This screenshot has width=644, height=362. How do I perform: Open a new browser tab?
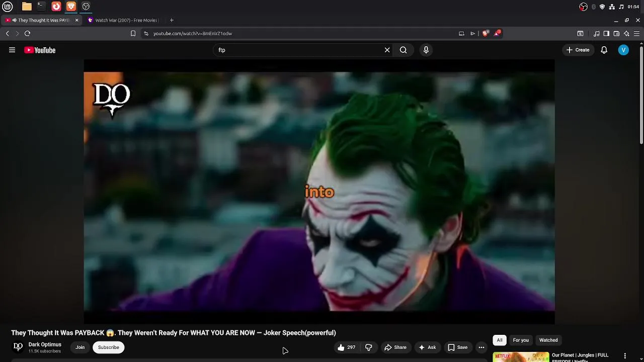coord(172,20)
